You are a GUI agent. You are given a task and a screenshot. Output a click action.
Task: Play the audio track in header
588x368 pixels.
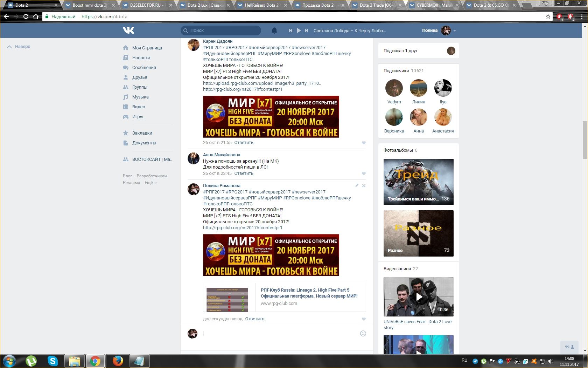299,30
